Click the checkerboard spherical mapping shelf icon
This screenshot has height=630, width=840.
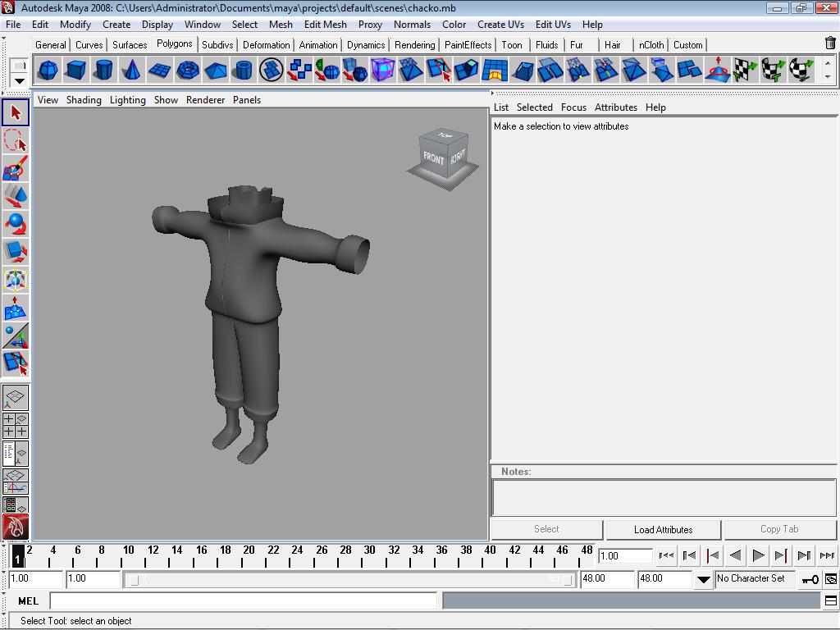[801, 71]
